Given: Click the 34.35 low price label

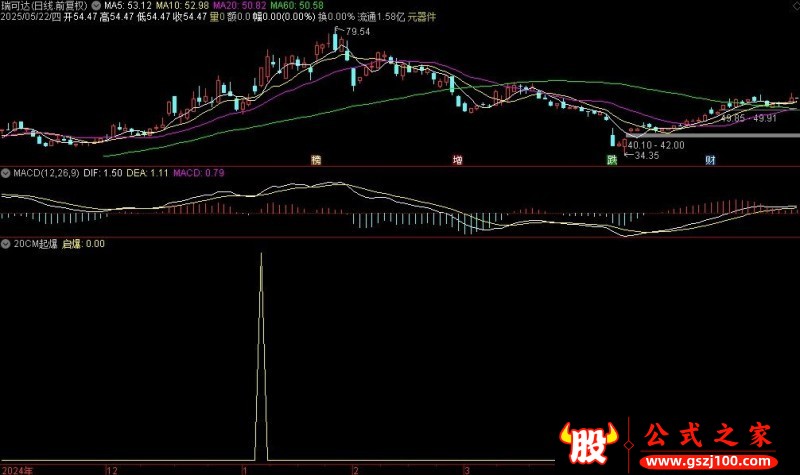Looking at the screenshot, I should tap(647, 155).
